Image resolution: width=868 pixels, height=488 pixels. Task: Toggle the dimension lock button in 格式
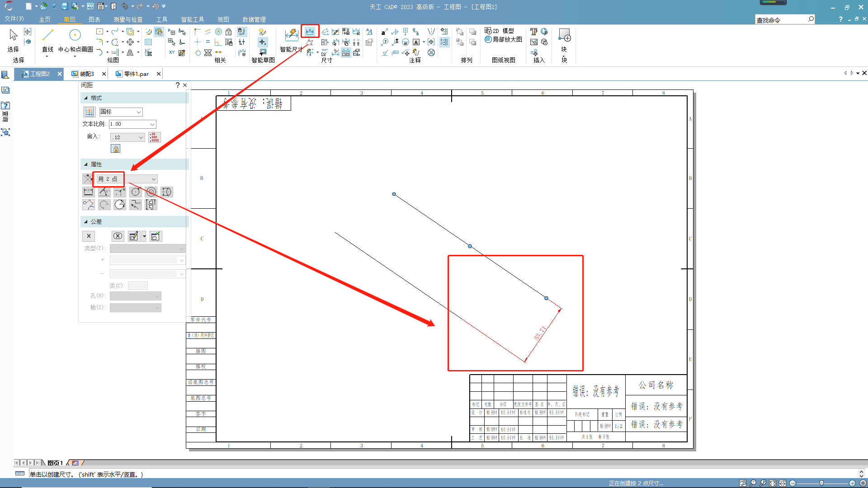116,149
